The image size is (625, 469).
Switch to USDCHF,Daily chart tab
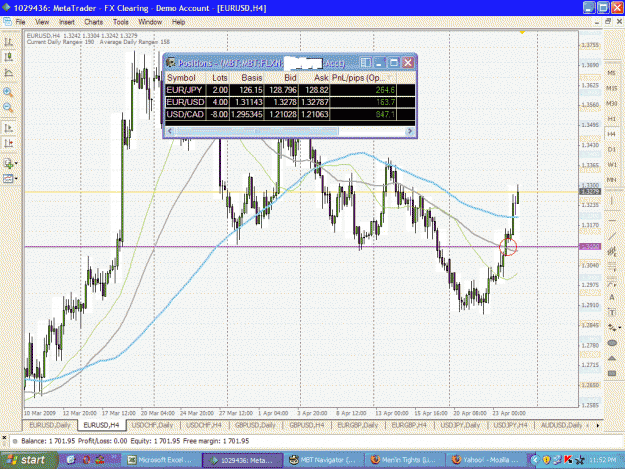(152, 425)
